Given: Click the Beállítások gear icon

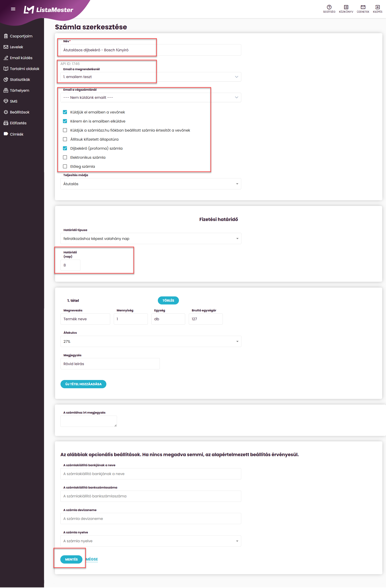Looking at the screenshot, I should 6,112.
